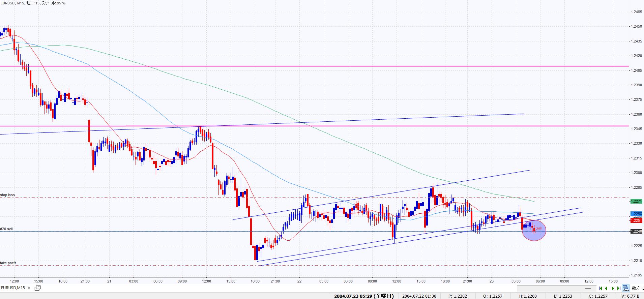The height and width of the screenshot is (299, 644).
Task: Click the #20 sell order label
Action: 6,229
